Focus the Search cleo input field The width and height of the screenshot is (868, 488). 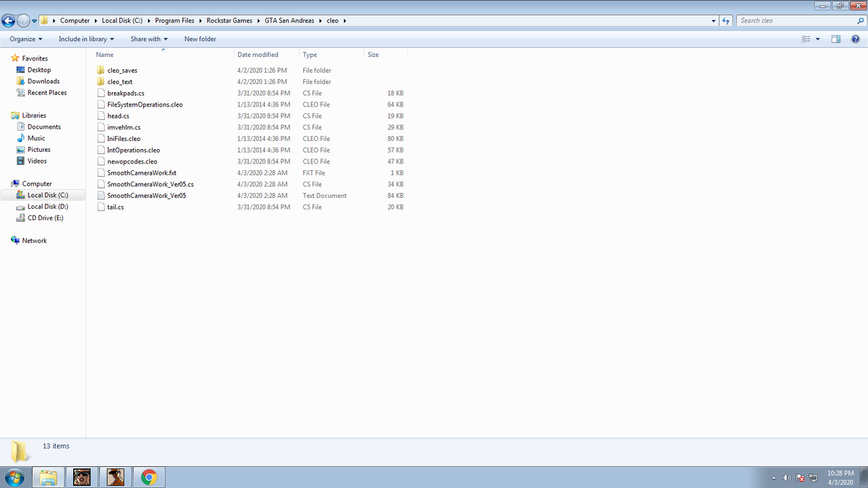pos(795,20)
